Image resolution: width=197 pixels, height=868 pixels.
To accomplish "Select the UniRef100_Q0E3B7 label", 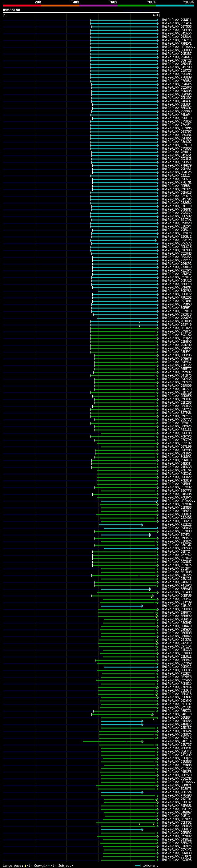I will 176,54.
